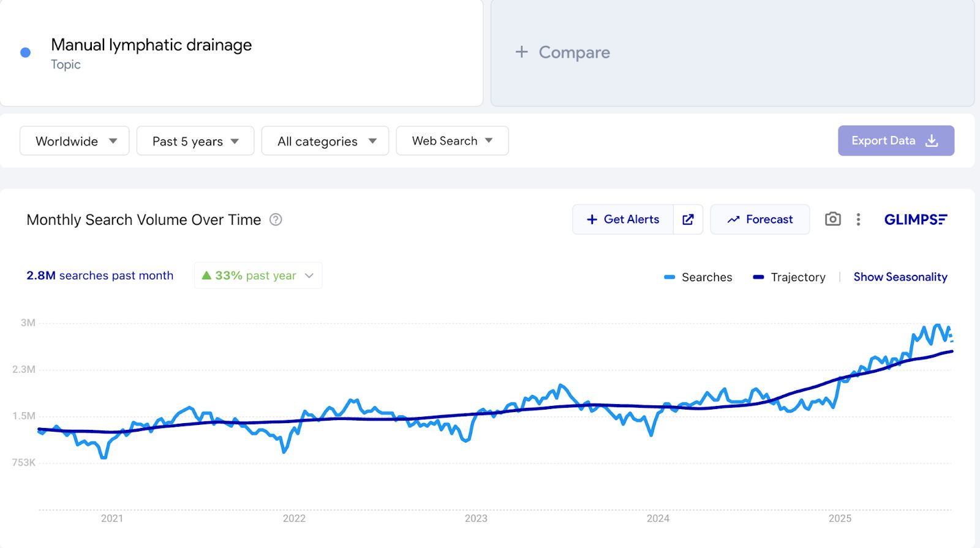Open the All categories dropdown
The width and height of the screenshot is (980, 548).
(x=325, y=141)
